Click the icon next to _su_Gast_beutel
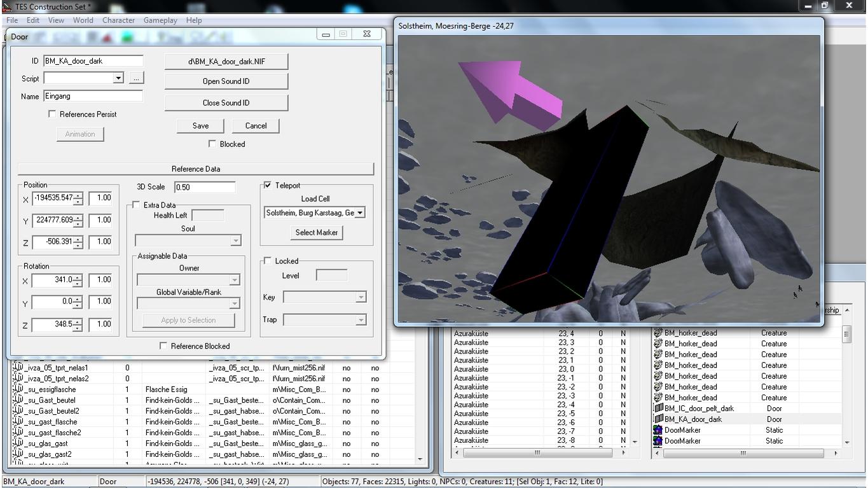This screenshot has width=868, height=488. click(x=18, y=400)
